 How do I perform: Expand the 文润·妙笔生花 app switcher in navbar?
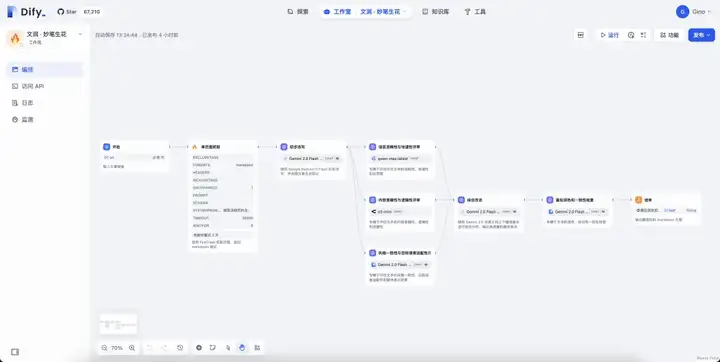pos(383,12)
